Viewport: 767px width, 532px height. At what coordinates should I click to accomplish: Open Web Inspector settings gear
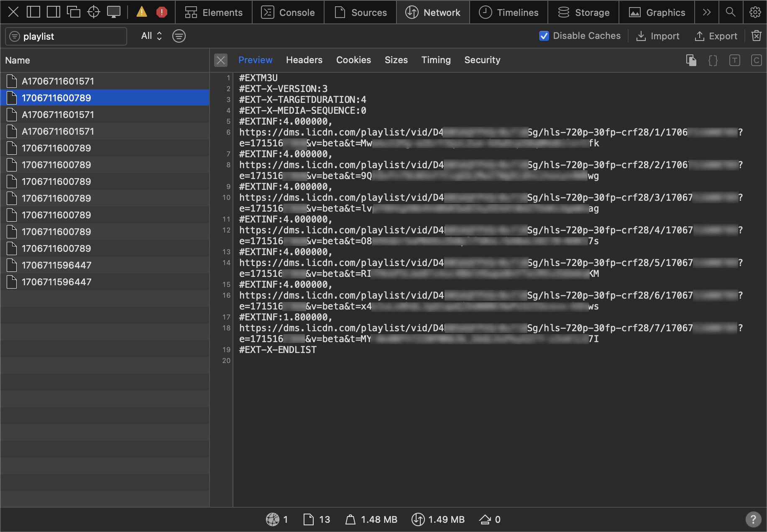coord(755,12)
